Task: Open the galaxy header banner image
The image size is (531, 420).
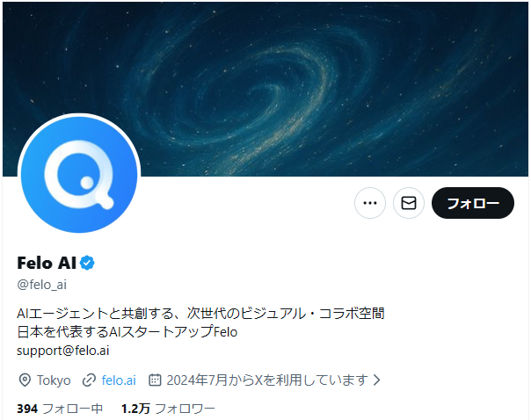Action: tap(265, 89)
